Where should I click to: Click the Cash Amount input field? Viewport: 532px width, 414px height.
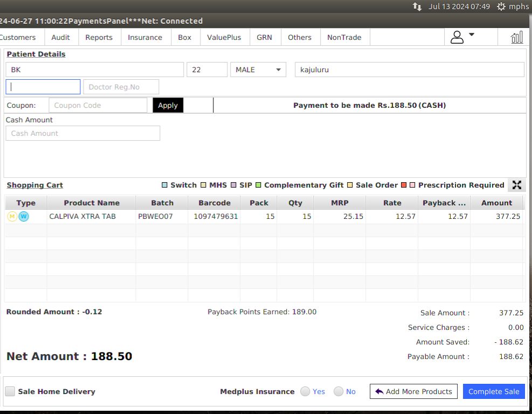coord(83,133)
